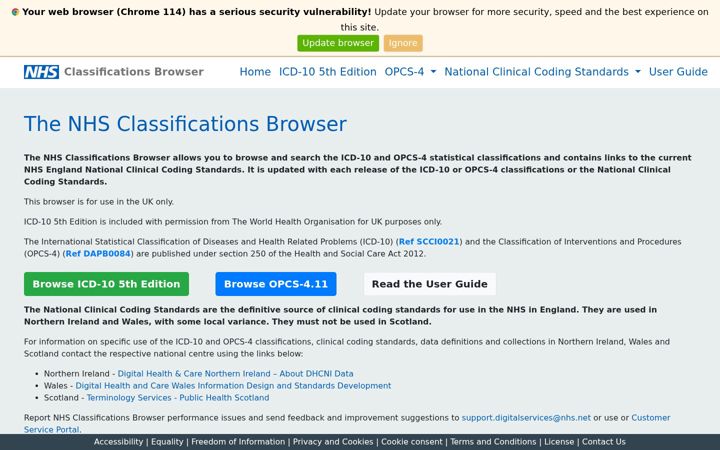The width and height of the screenshot is (720, 450).
Task: Open the User Guide nav link
Action: tap(678, 72)
